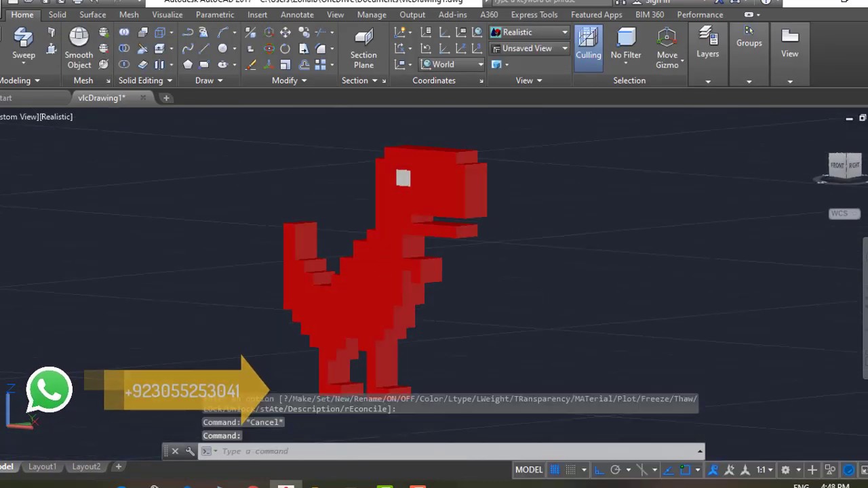Activate the 3D Rotate gizmo tool
868x488 pixels.
click(269, 48)
